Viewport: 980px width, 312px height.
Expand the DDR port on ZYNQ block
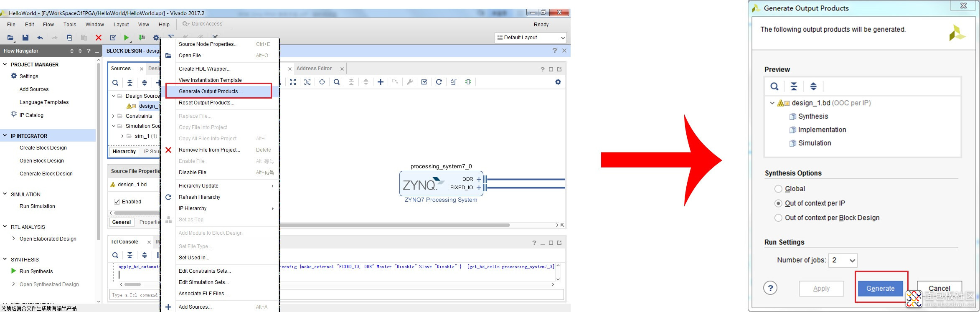(479, 179)
